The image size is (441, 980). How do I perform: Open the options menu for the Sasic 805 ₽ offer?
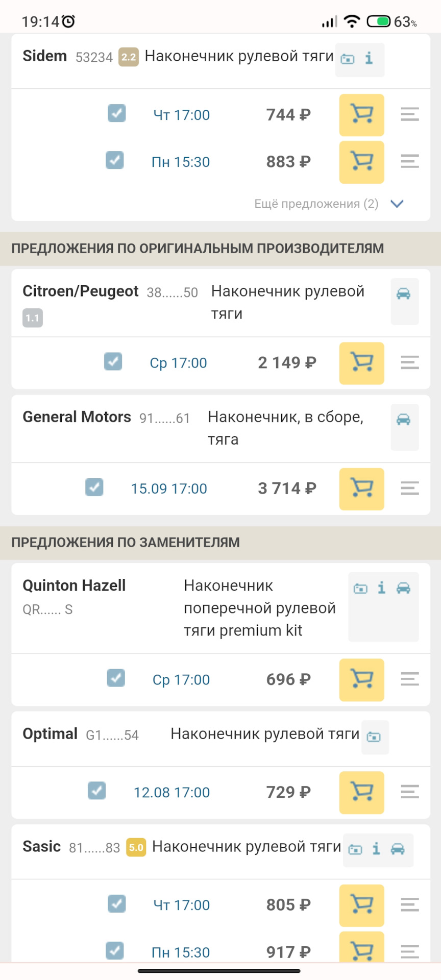(x=409, y=904)
